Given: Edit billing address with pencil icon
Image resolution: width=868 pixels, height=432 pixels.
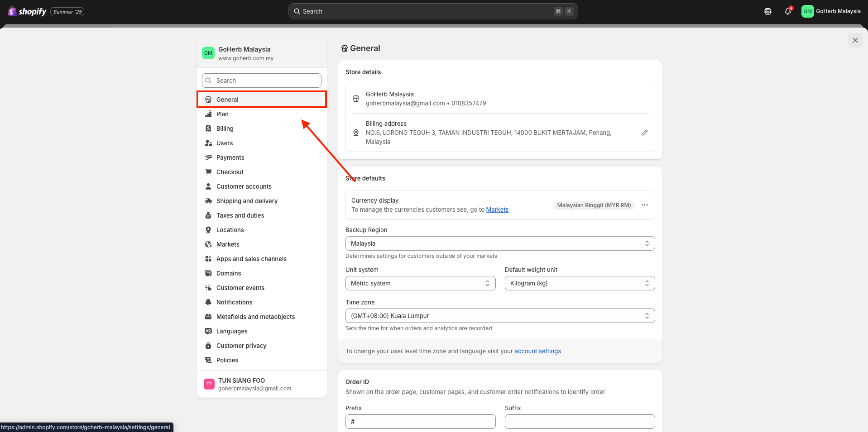Looking at the screenshot, I should [x=645, y=133].
